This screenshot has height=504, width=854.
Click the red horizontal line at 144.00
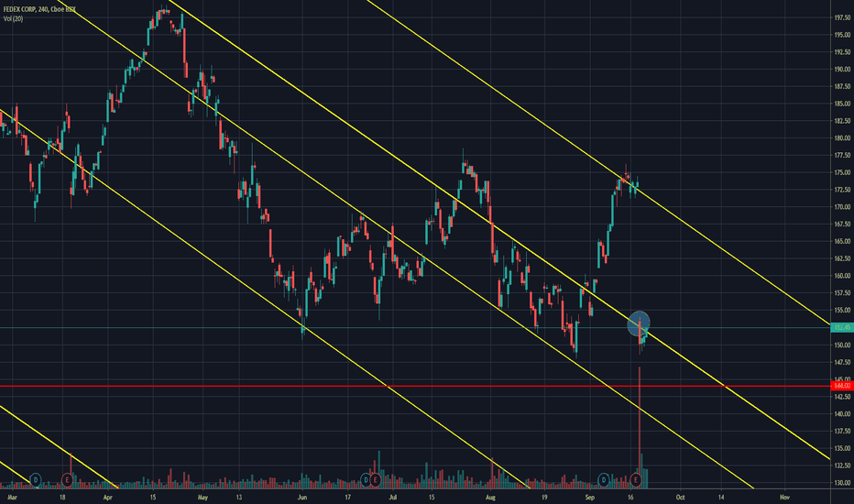tap(415, 386)
